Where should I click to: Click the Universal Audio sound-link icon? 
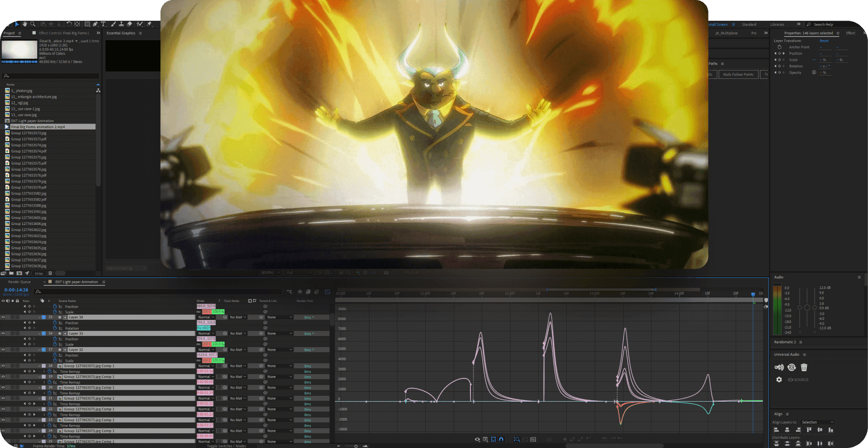(779, 367)
